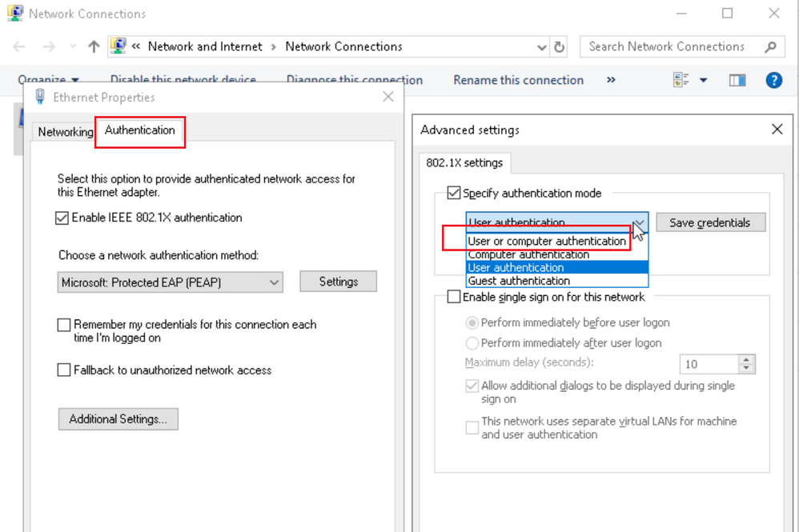Screen dimensions: 799x532
Task: Expand the address bar history dropdown
Action: tap(542, 47)
